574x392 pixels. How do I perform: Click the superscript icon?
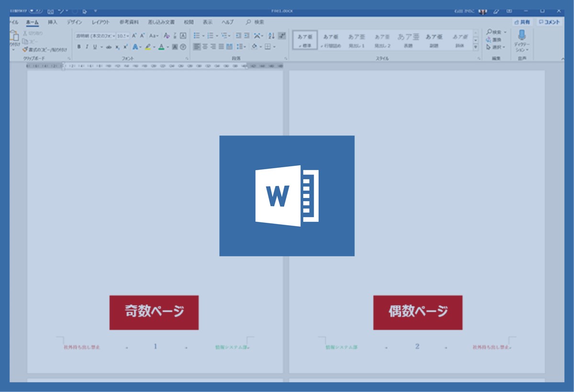125,47
